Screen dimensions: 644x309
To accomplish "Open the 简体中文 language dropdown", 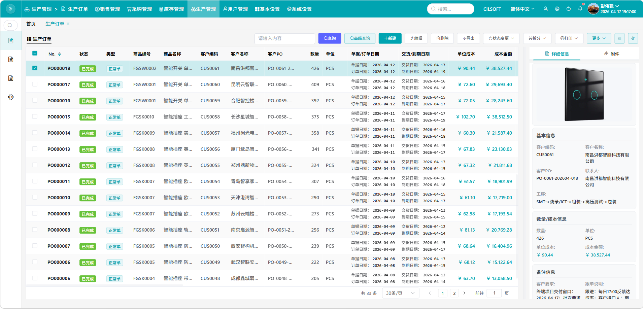I will coord(522,9).
